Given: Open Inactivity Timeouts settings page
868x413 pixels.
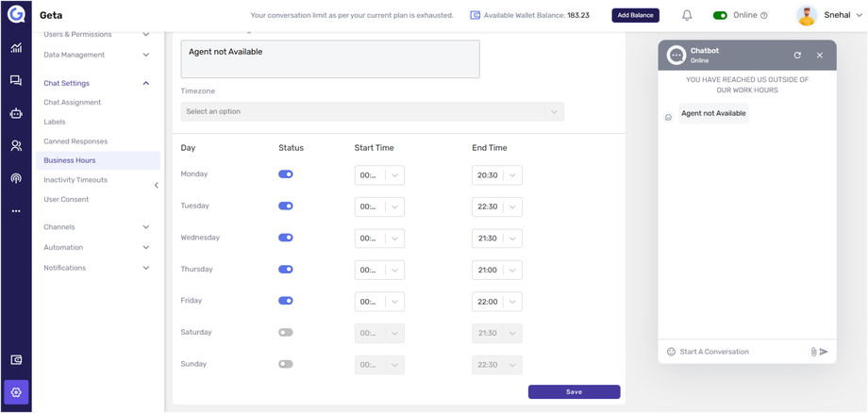Looking at the screenshot, I should [x=75, y=179].
